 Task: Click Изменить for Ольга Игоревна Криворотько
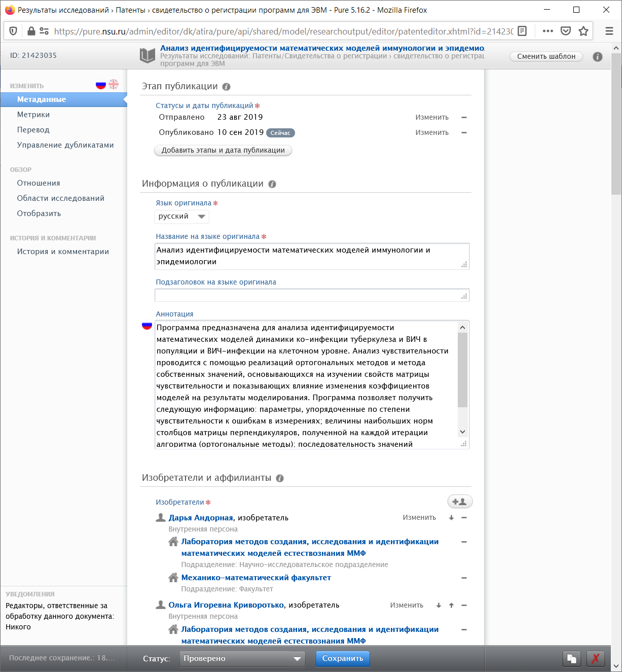click(407, 605)
